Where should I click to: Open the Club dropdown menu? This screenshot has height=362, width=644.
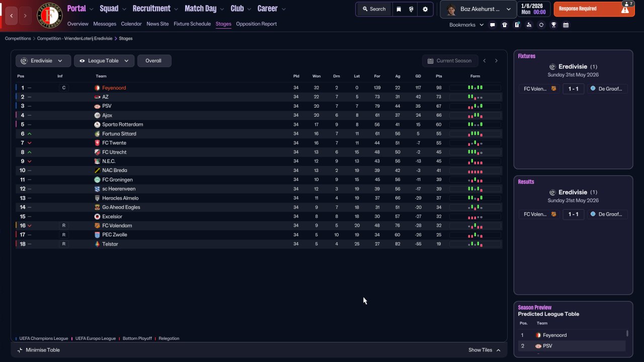point(241,9)
